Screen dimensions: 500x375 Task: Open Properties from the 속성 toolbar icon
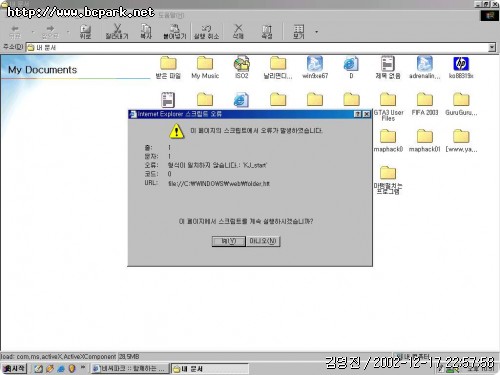(x=267, y=32)
